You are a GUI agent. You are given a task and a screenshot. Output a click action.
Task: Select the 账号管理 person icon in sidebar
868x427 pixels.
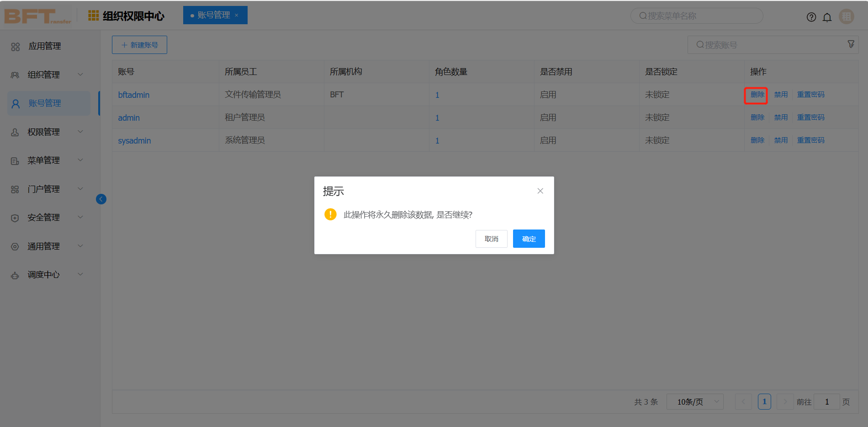(15, 103)
